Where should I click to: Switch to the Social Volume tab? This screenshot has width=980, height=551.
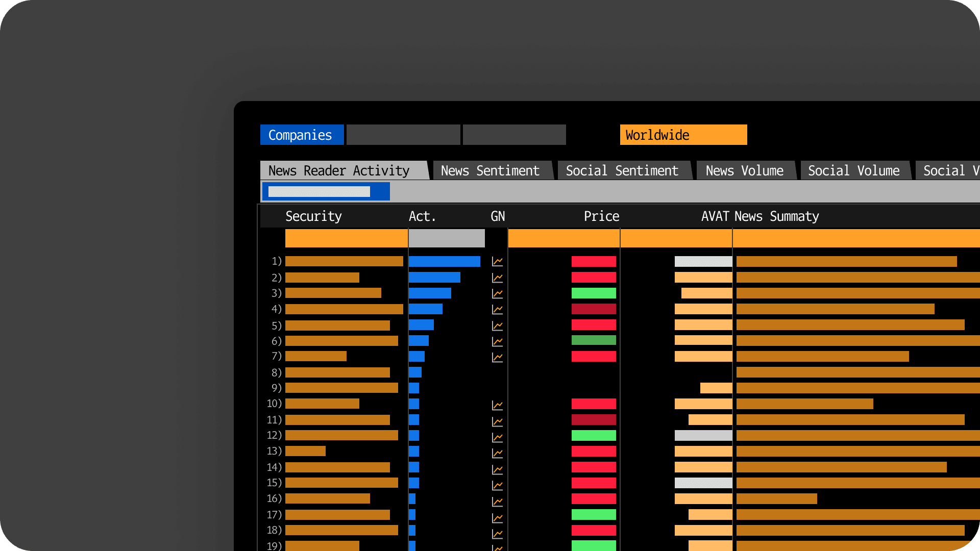(854, 170)
